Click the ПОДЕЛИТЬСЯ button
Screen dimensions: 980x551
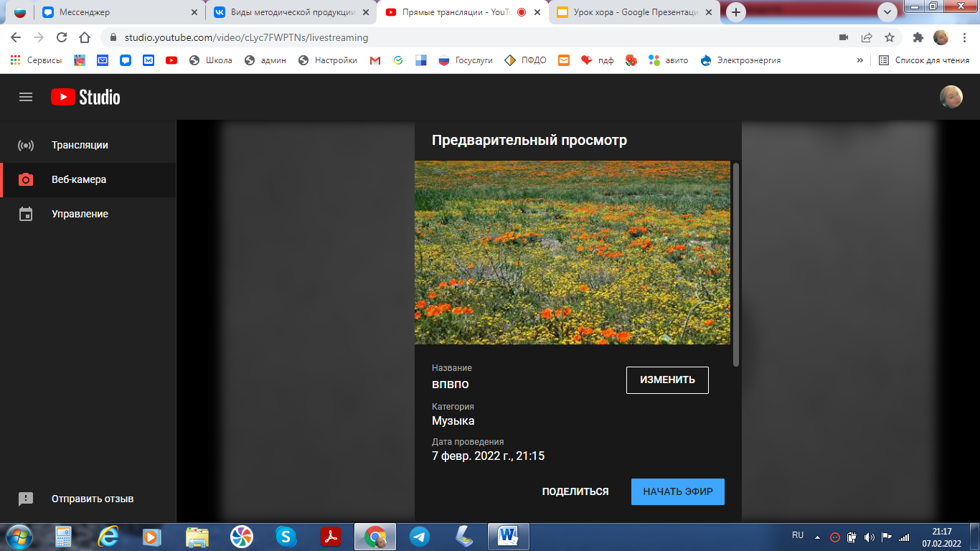click(575, 491)
